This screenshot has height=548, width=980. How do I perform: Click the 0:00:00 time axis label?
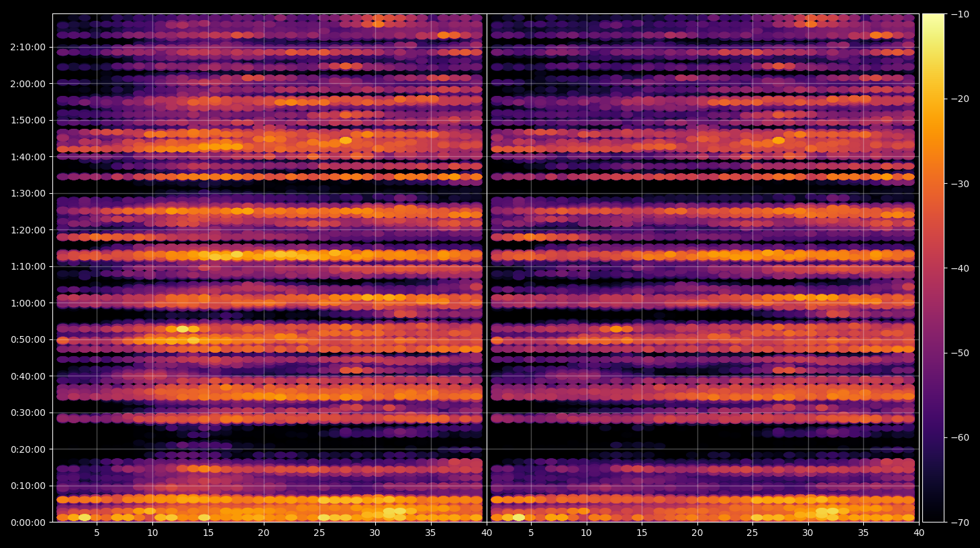[28, 523]
